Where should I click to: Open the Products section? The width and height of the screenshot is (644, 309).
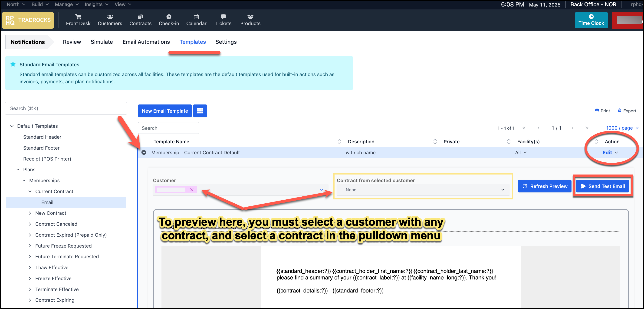click(x=250, y=20)
